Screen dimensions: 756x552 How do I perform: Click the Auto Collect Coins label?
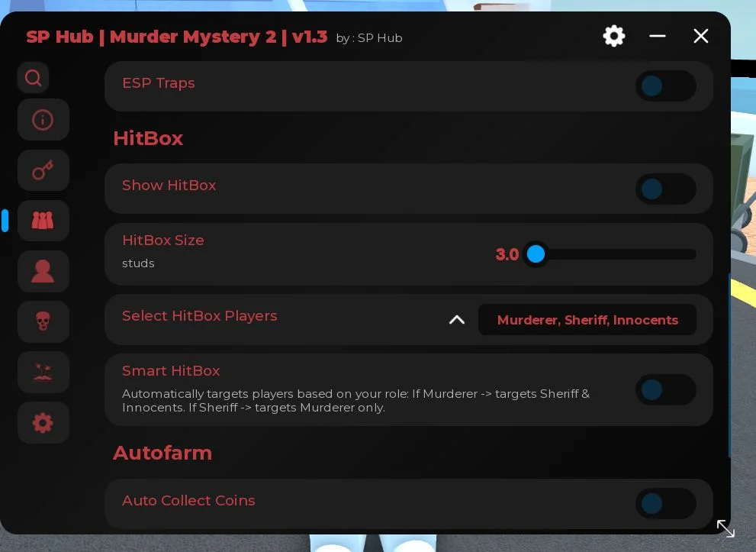188,500
